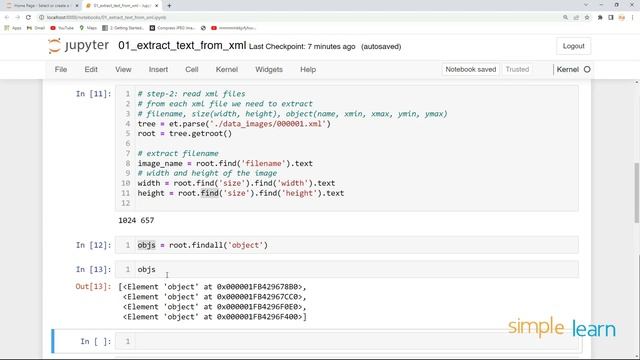Click into the empty In [ ] cell
The image size is (640, 360).
347,341
